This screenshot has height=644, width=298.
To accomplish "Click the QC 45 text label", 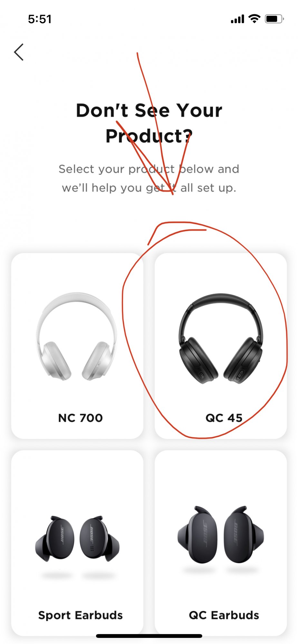I will coord(224,418).
